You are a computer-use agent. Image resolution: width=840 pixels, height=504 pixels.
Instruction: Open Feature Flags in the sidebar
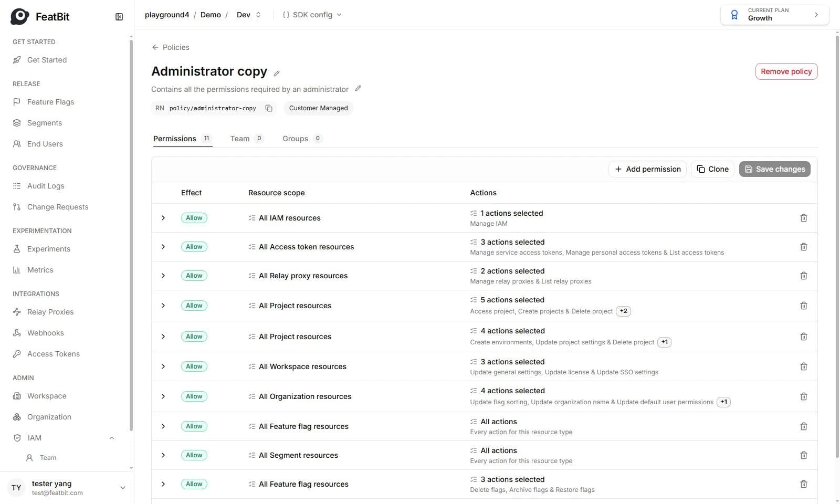(x=50, y=102)
